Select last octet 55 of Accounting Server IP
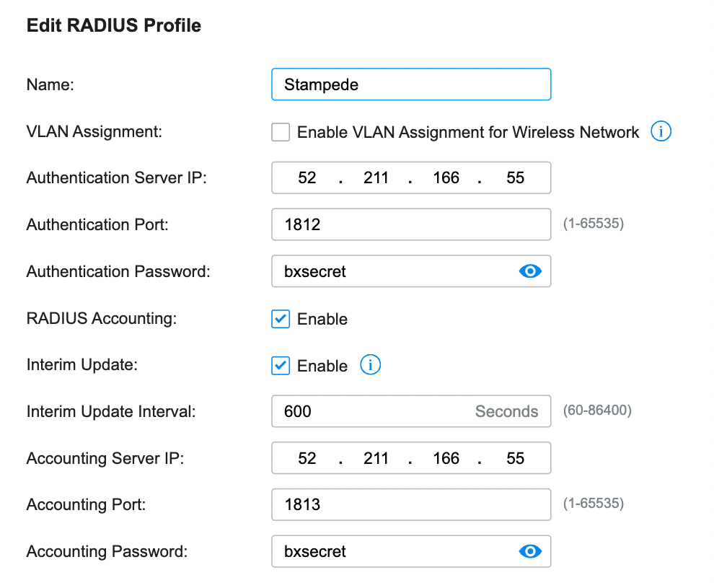Viewport: 714px width, 588px height. click(x=515, y=457)
